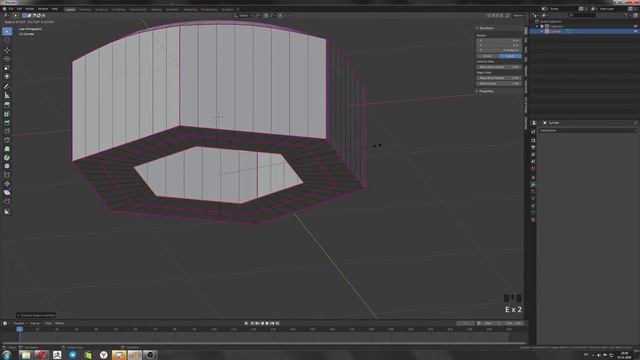Open the Object properties tab
The image size is (640, 360).
(x=533, y=178)
